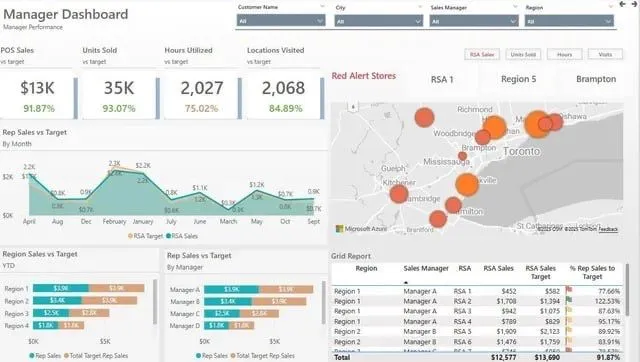Click the sort arrow under Sales Manager column

[406, 282]
